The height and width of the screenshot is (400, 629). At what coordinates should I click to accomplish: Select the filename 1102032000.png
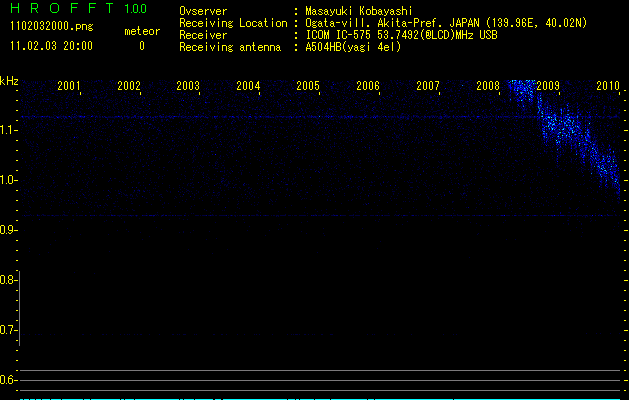click(52, 27)
